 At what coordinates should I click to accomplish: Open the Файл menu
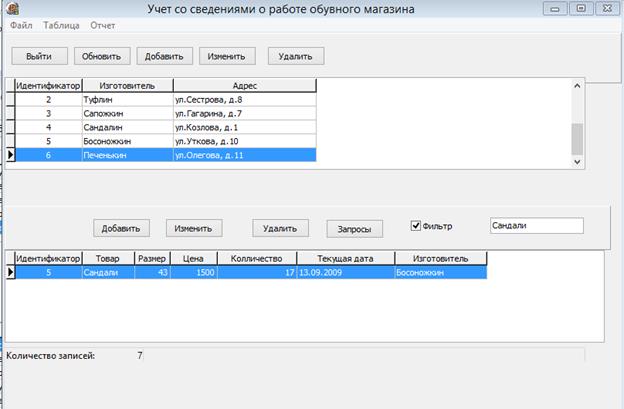click(21, 25)
